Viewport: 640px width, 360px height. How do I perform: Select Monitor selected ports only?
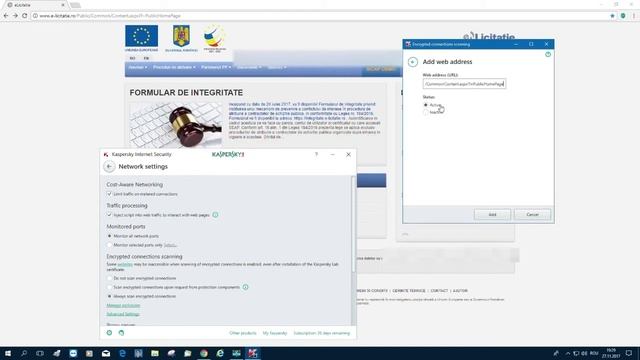pos(109,245)
